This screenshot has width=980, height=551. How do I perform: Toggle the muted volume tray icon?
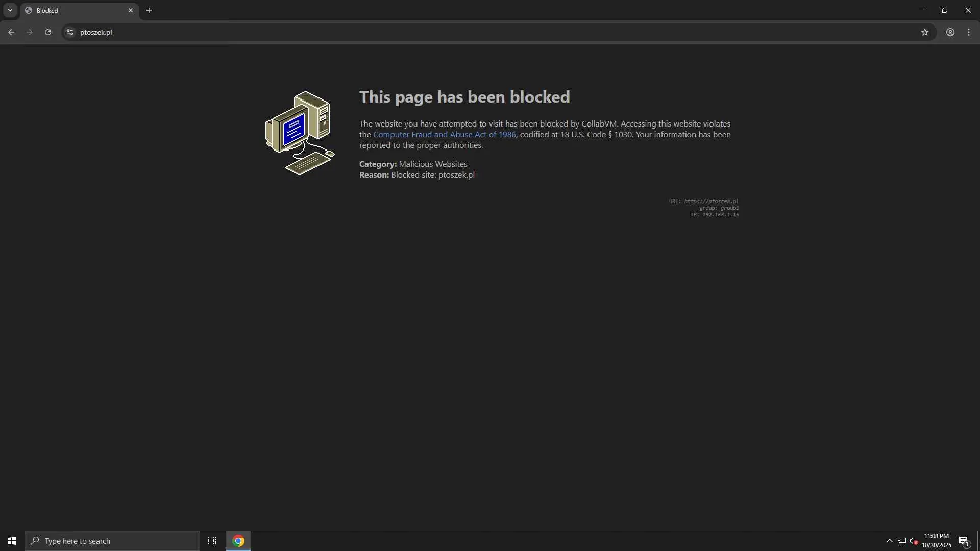(914, 541)
